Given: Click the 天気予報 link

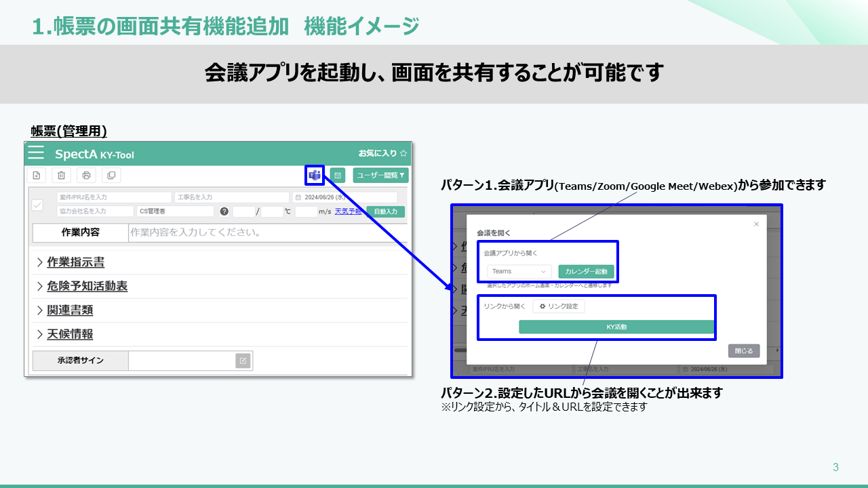Looking at the screenshot, I should (348, 211).
